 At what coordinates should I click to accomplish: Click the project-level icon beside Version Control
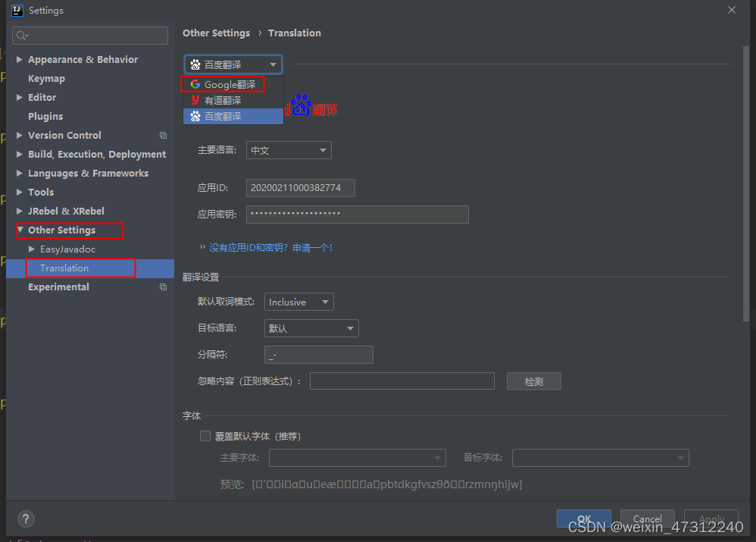164,136
